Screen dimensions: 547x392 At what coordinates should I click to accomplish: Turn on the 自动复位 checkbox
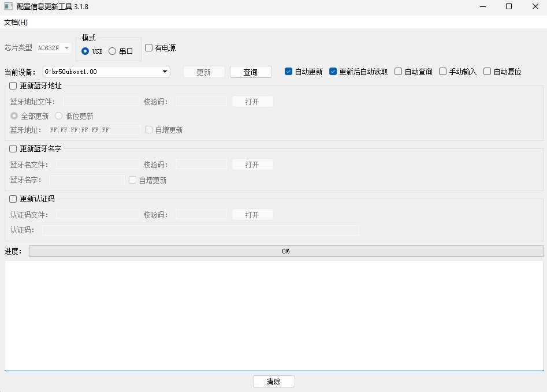click(488, 72)
